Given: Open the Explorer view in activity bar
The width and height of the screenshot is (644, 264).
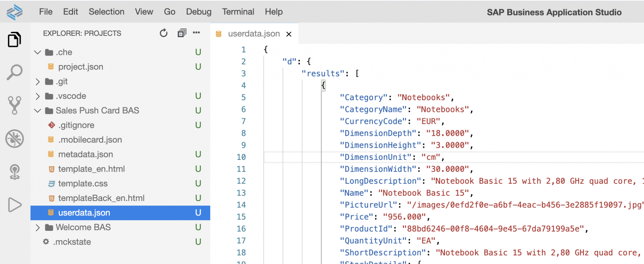Looking at the screenshot, I should click(x=14, y=40).
